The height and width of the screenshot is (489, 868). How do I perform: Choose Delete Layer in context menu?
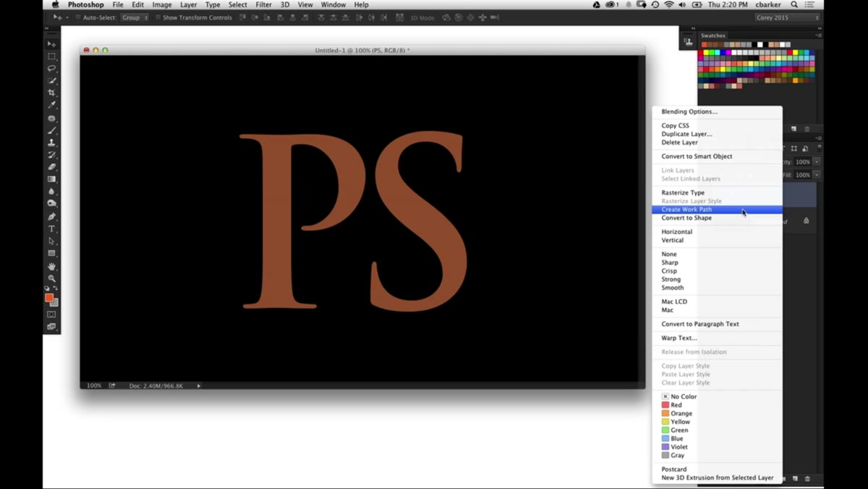pos(717,143)
